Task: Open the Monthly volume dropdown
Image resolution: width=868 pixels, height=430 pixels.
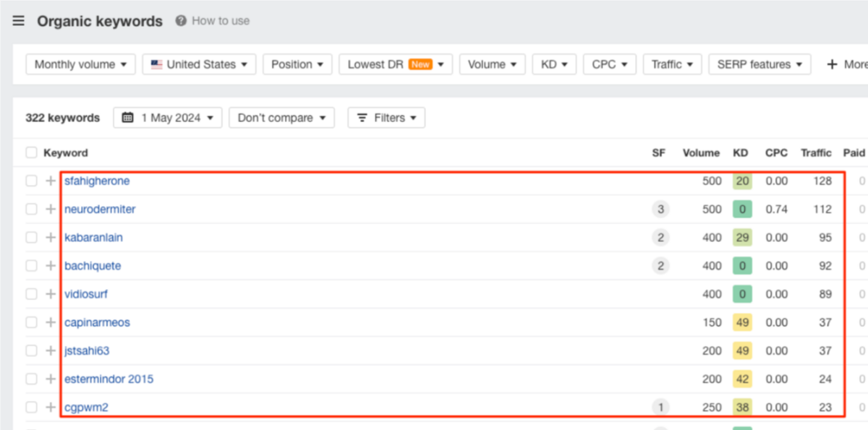Action: click(x=80, y=64)
